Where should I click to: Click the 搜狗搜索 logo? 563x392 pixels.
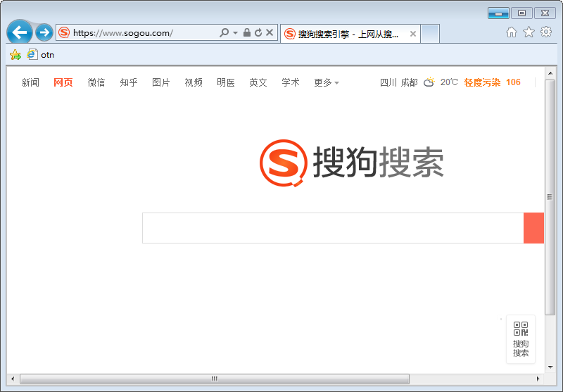(x=351, y=163)
